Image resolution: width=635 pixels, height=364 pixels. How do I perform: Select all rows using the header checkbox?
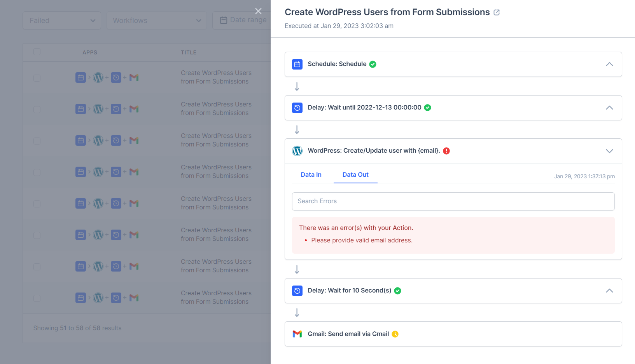pos(37,52)
